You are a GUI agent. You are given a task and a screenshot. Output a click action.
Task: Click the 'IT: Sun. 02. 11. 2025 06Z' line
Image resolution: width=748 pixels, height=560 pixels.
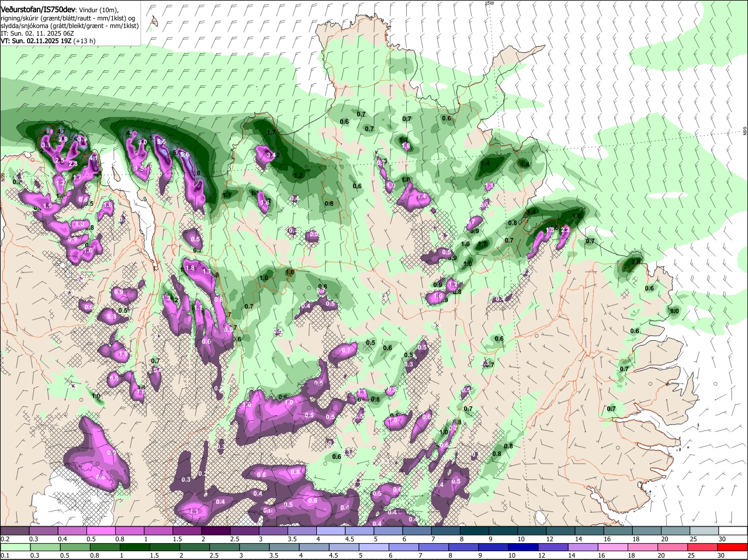pyautogui.click(x=37, y=33)
